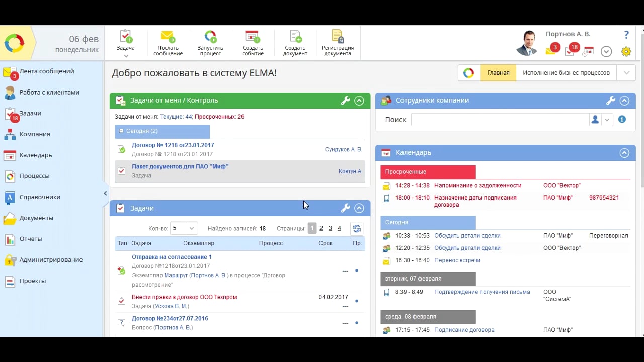644x362 pixels.
Task: Click the portal logo icon beside Главная
Action: click(x=469, y=73)
